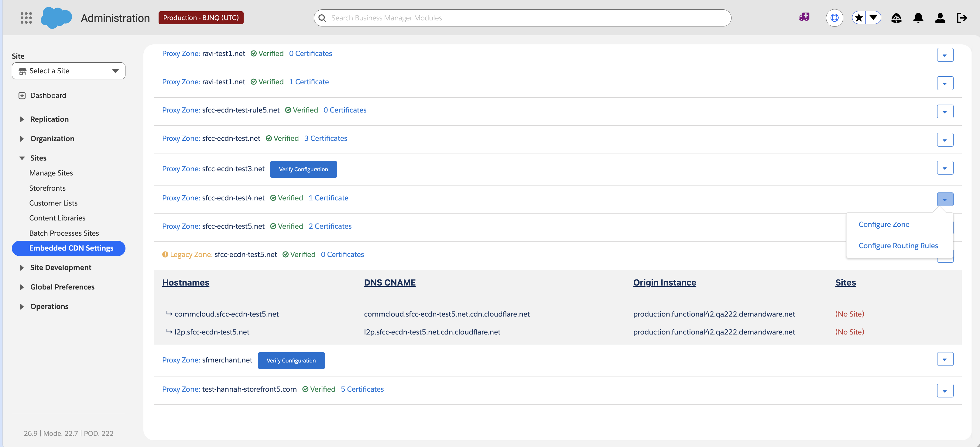
Task: Open 0 Certificates link for Legacy Zone
Action: coord(342,254)
